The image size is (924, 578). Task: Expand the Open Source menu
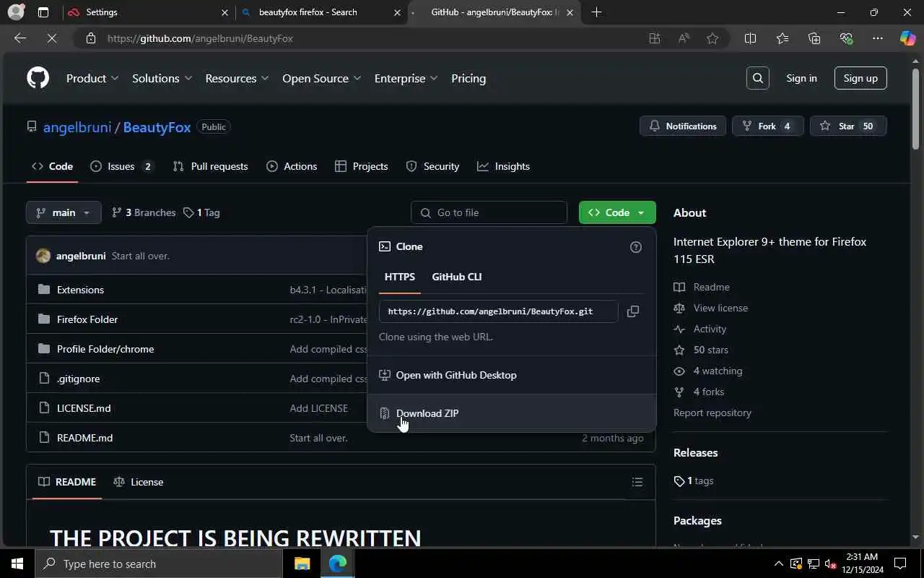coord(321,78)
